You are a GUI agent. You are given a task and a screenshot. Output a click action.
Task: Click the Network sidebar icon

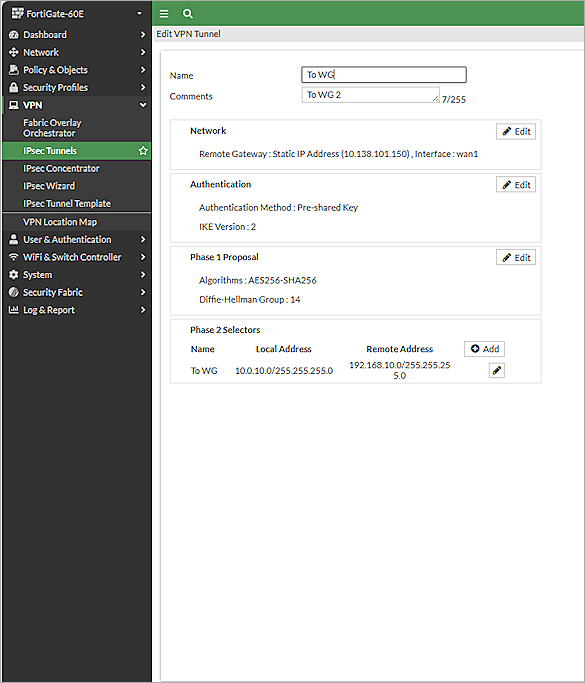click(14, 52)
